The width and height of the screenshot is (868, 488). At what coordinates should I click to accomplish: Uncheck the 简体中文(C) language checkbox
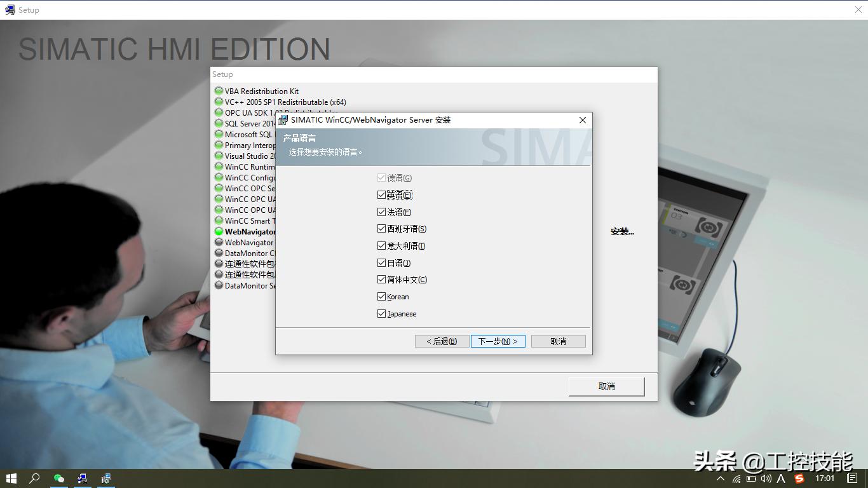tap(381, 279)
